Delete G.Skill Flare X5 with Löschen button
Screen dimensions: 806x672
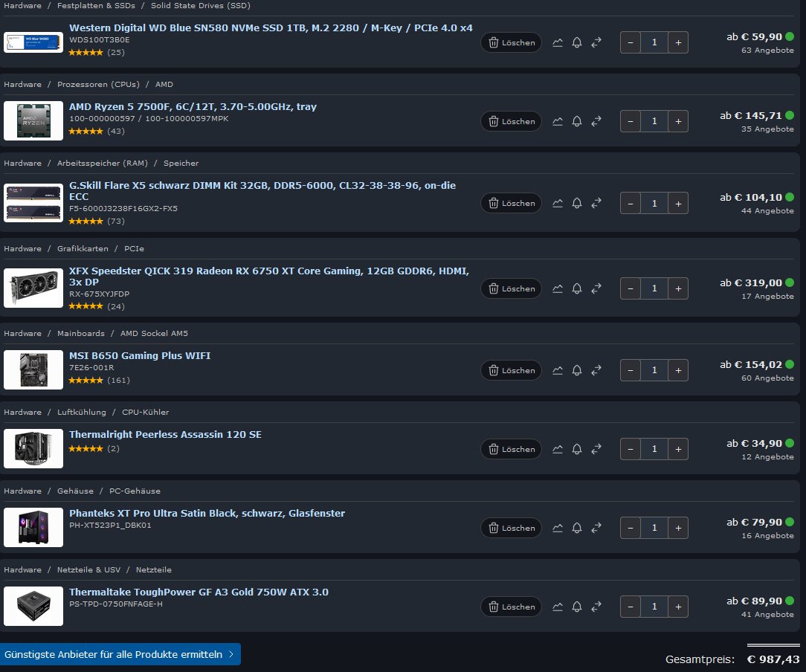point(511,204)
